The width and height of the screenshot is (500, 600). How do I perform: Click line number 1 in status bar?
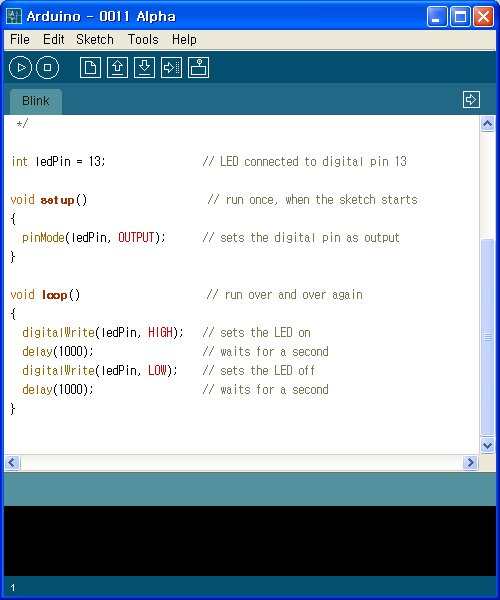(x=13, y=588)
